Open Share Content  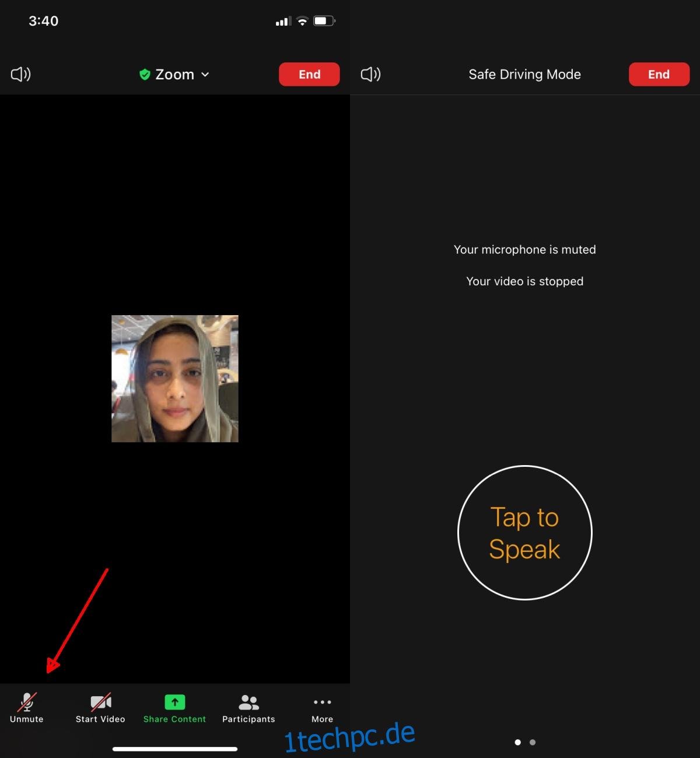click(174, 708)
